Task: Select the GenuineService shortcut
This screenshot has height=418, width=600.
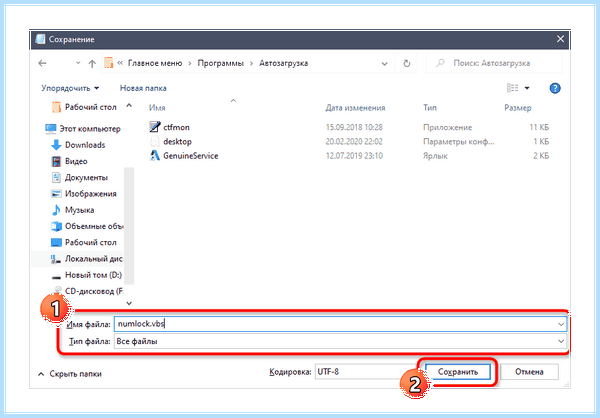Action: pyautogui.click(x=191, y=156)
